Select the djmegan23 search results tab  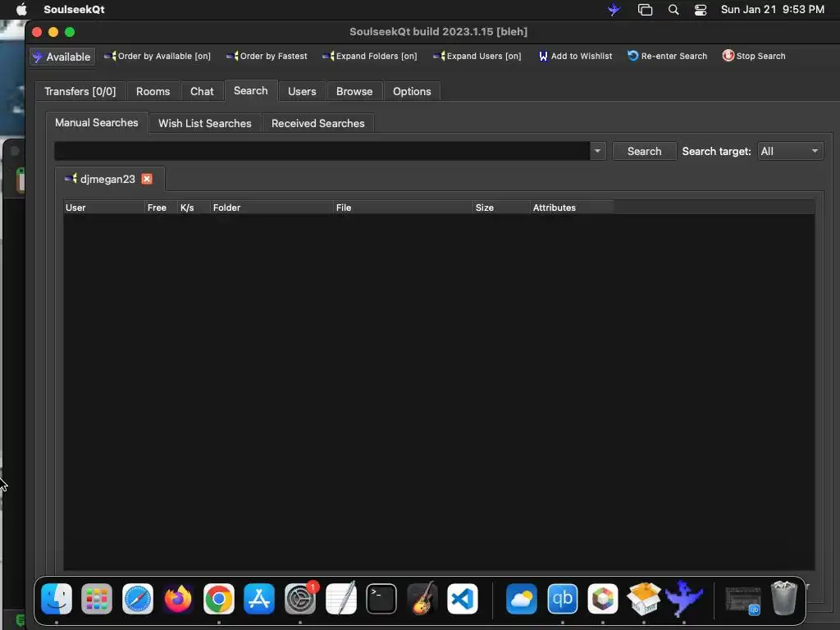pyautogui.click(x=107, y=179)
